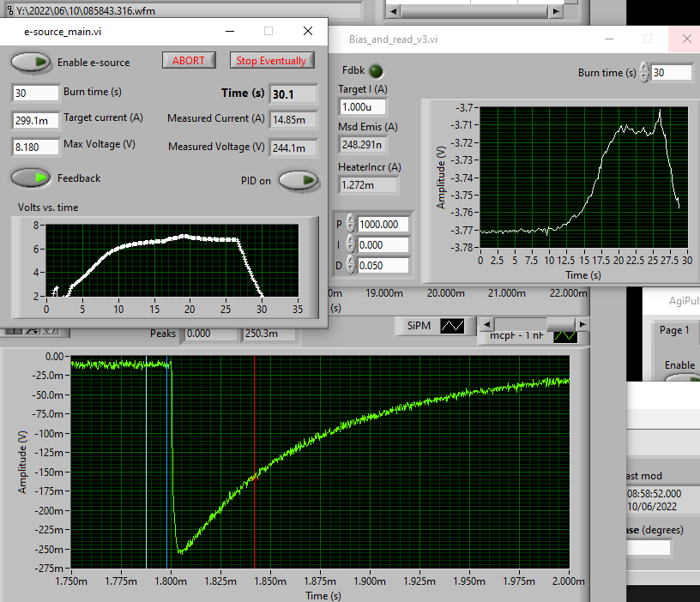Screen dimensions: 700x602
Task: Click the mcpF - 1 nF plot legend icon
Action: click(x=565, y=336)
